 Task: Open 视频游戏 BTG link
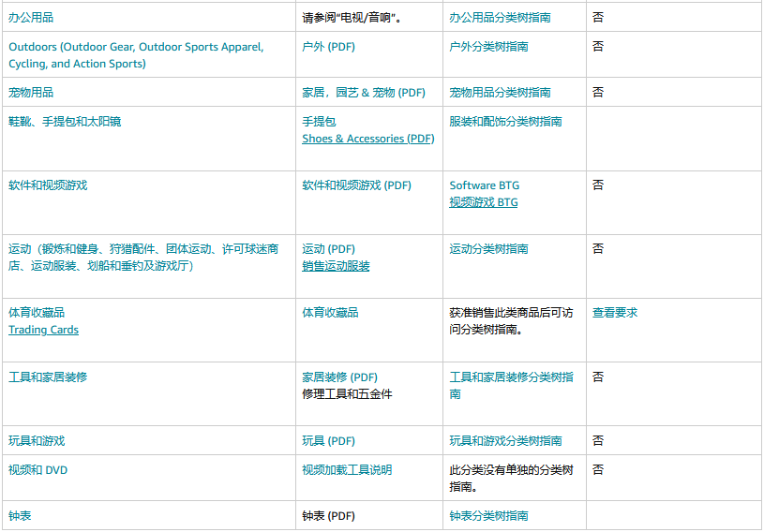[x=484, y=202]
